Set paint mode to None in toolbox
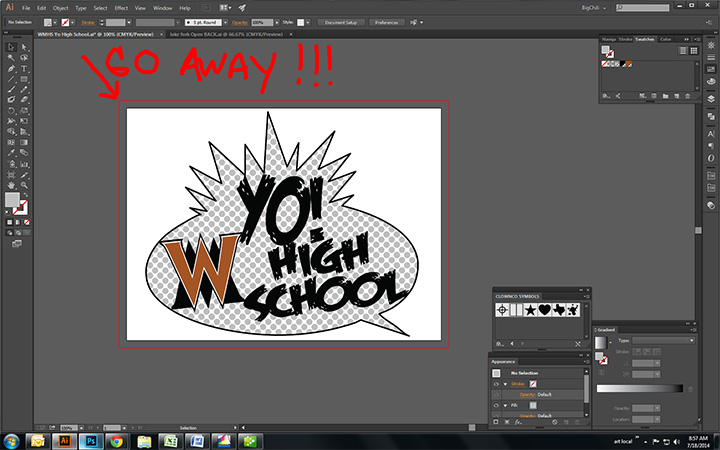This screenshot has width=720, height=450. click(27, 222)
